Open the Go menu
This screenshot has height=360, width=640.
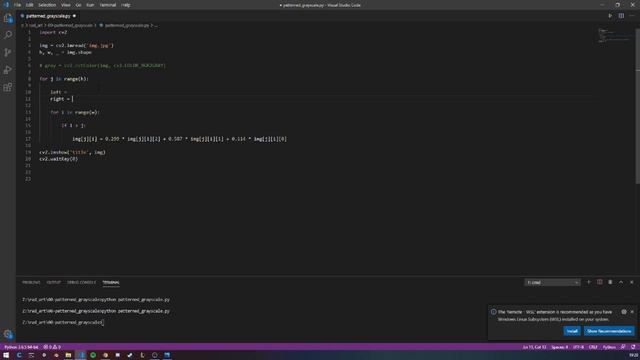(x=78, y=5)
